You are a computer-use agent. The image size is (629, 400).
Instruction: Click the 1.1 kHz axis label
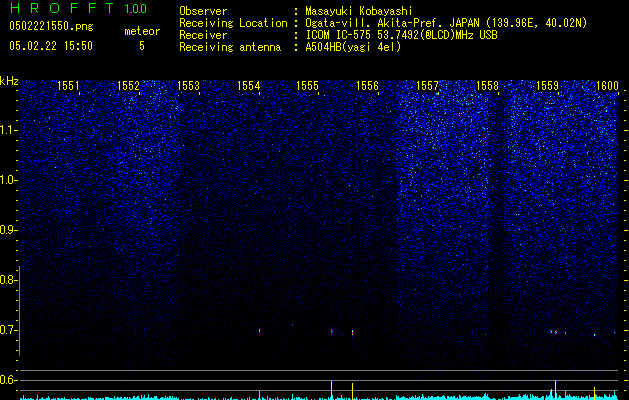7,130
